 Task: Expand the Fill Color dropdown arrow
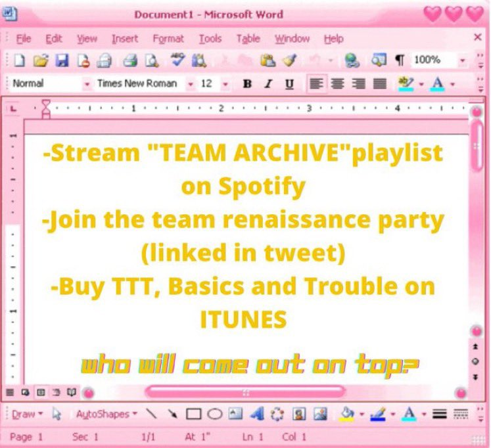pyautogui.click(x=362, y=414)
